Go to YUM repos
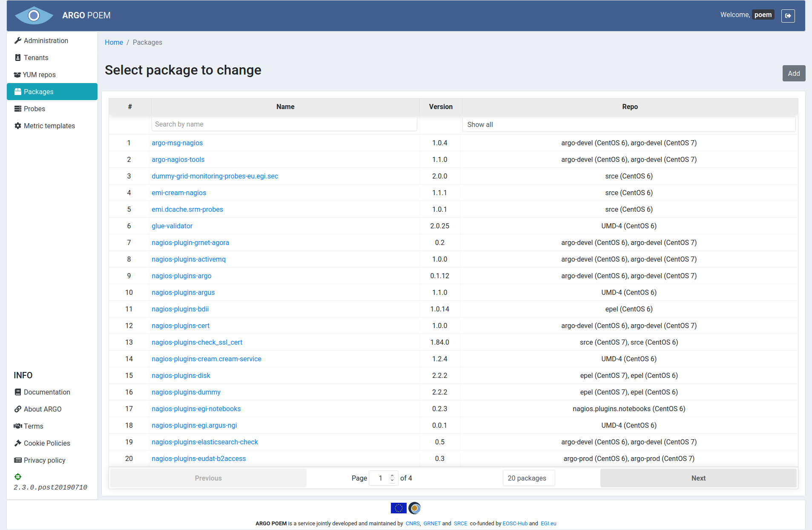This screenshot has height=530, width=812. pyautogui.click(x=52, y=75)
